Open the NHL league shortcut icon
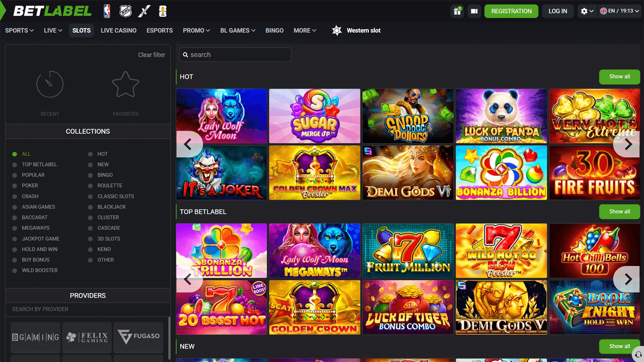This screenshot has height=362, width=644. pyautogui.click(x=125, y=11)
